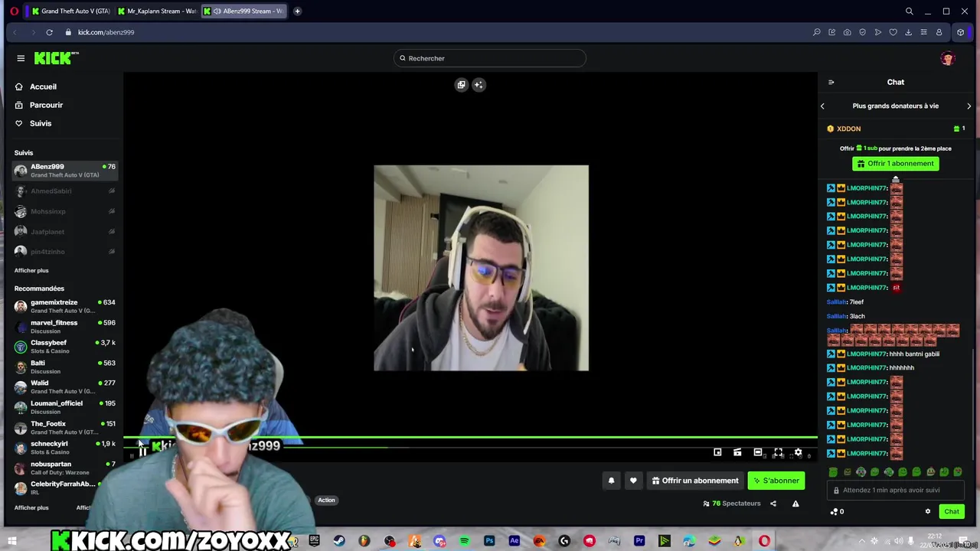Open Suivis in the sidebar
This screenshot has width=980, height=551.
41,123
